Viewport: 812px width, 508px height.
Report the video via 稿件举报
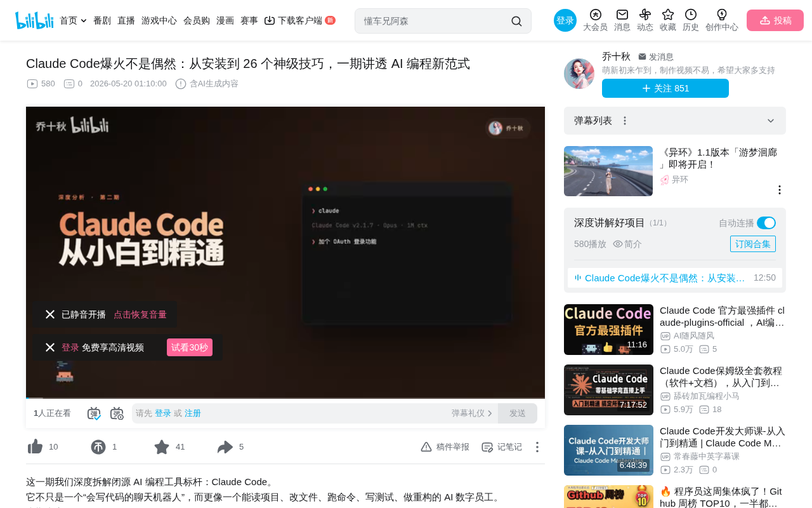tap(445, 447)
